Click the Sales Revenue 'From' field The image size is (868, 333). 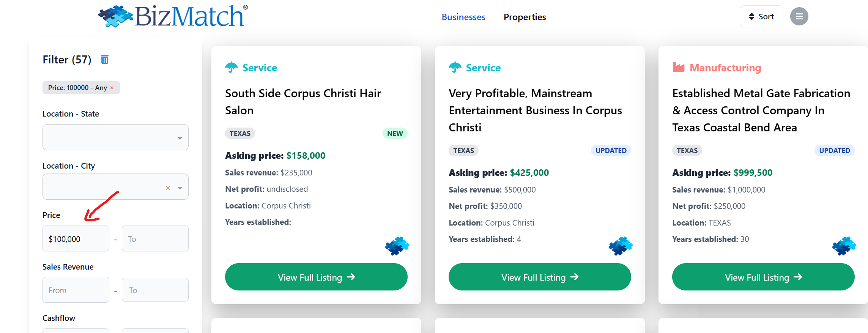point(76,290)
